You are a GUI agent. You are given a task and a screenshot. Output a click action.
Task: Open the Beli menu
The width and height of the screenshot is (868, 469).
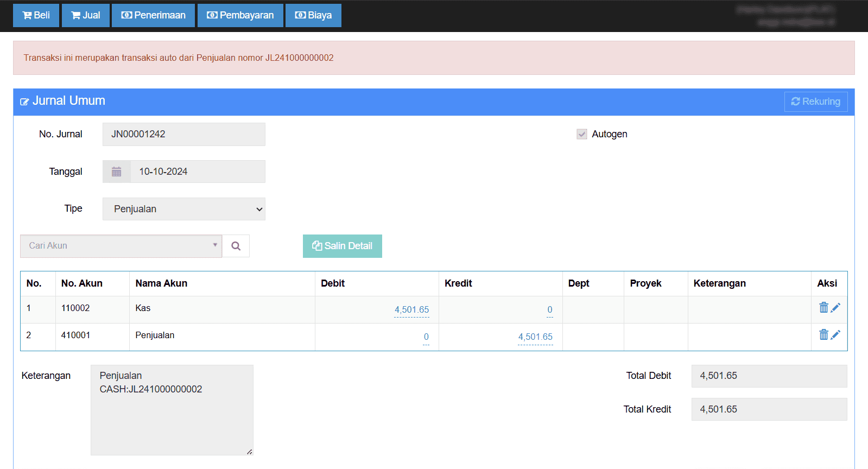tap(36, 15)
